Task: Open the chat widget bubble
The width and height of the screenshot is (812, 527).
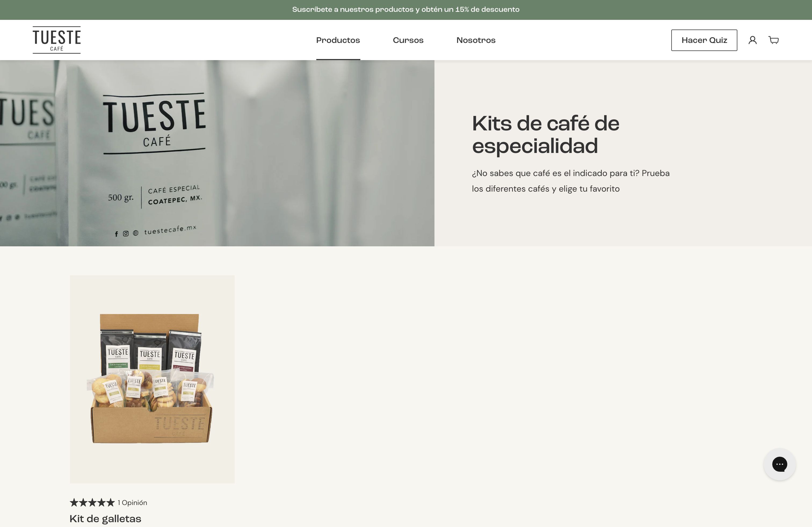Action: [x=780, y=464]
